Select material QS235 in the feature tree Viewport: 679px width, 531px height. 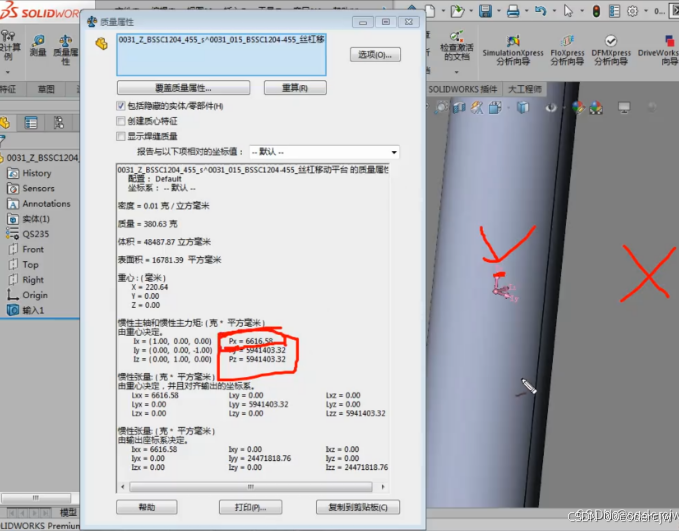pyautogui.click(x=36, y=234)
